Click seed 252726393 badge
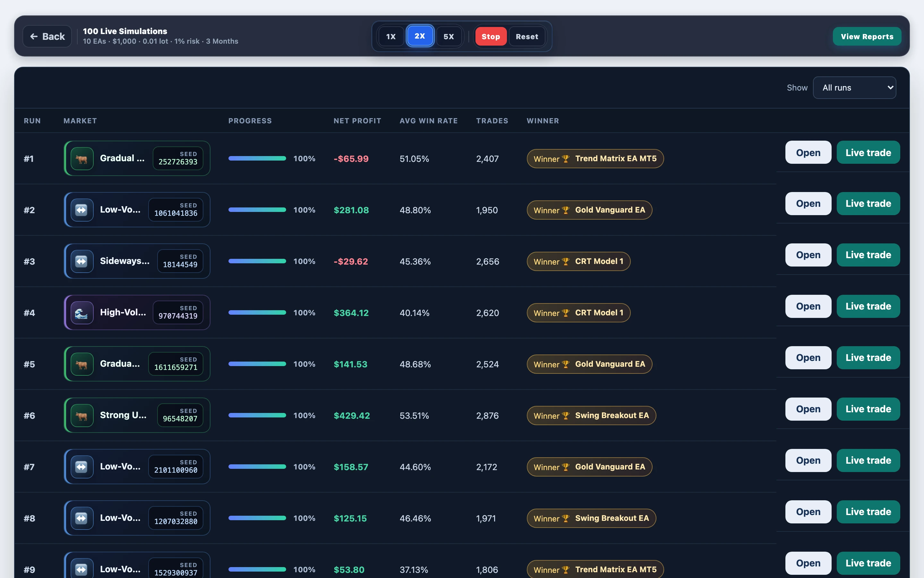This screenshot has height=578, width=924. [178, 158]
